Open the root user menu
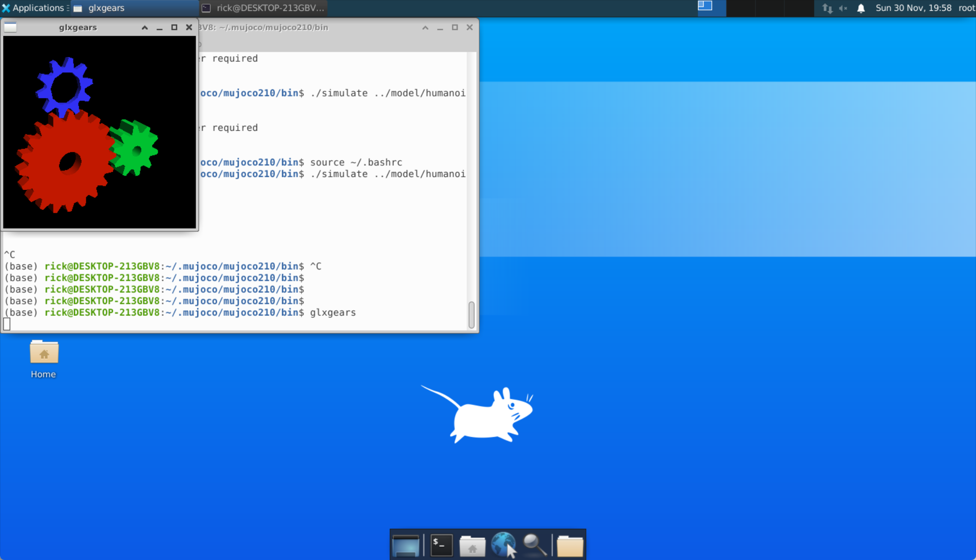976x560 pixels. tap(966, 8)
